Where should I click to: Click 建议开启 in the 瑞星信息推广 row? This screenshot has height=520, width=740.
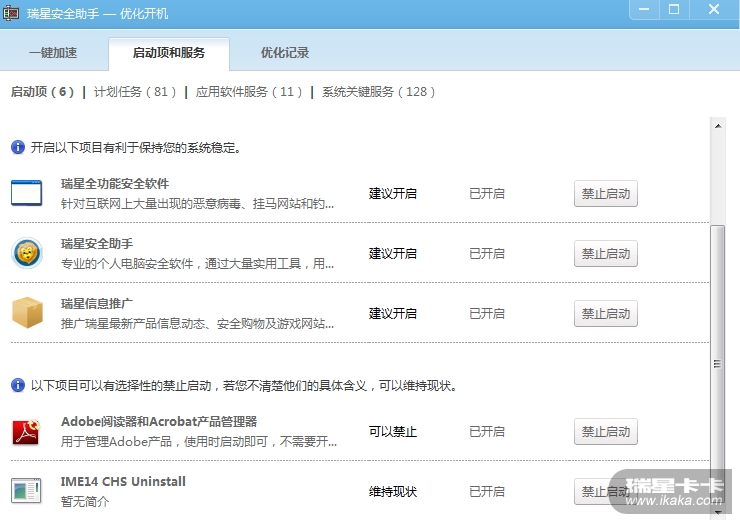point(393,313)
